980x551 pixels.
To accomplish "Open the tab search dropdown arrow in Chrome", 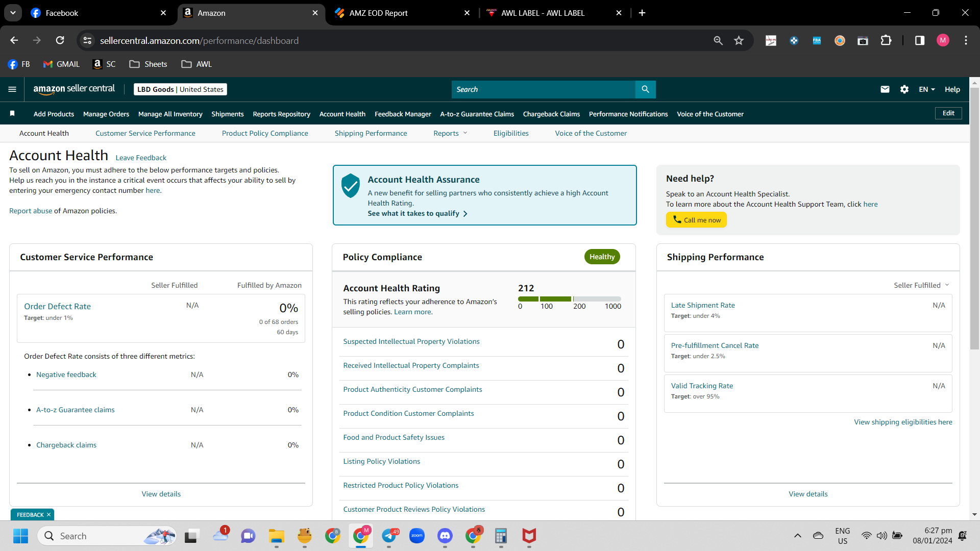I will pos(13,13).
